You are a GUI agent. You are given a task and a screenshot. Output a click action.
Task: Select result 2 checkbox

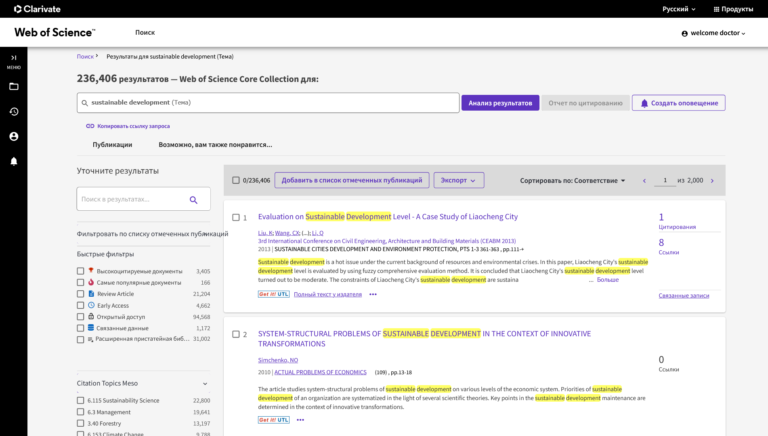[x=236, y=334]
